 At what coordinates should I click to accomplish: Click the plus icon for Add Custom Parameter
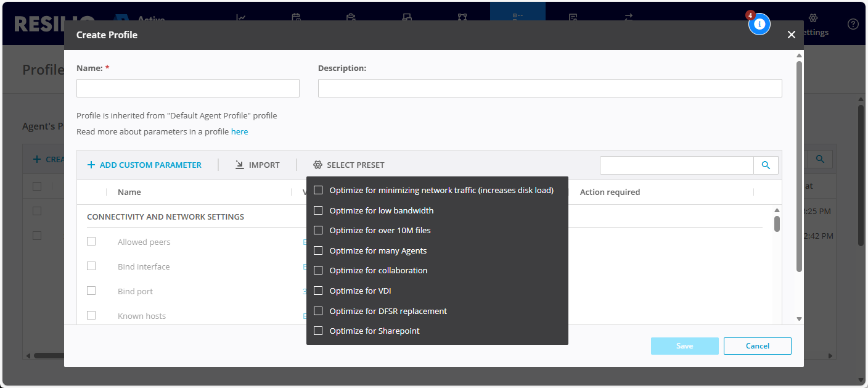(91, 165)
